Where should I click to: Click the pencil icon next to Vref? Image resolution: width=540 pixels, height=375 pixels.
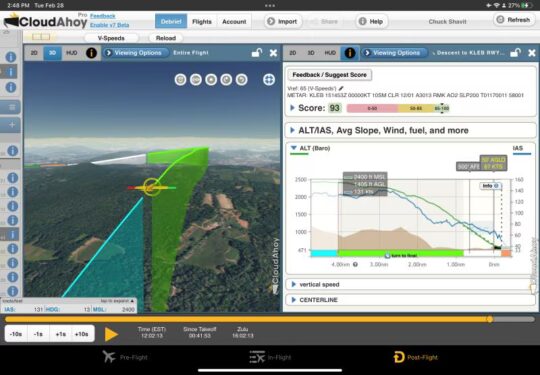coord(341,88)
